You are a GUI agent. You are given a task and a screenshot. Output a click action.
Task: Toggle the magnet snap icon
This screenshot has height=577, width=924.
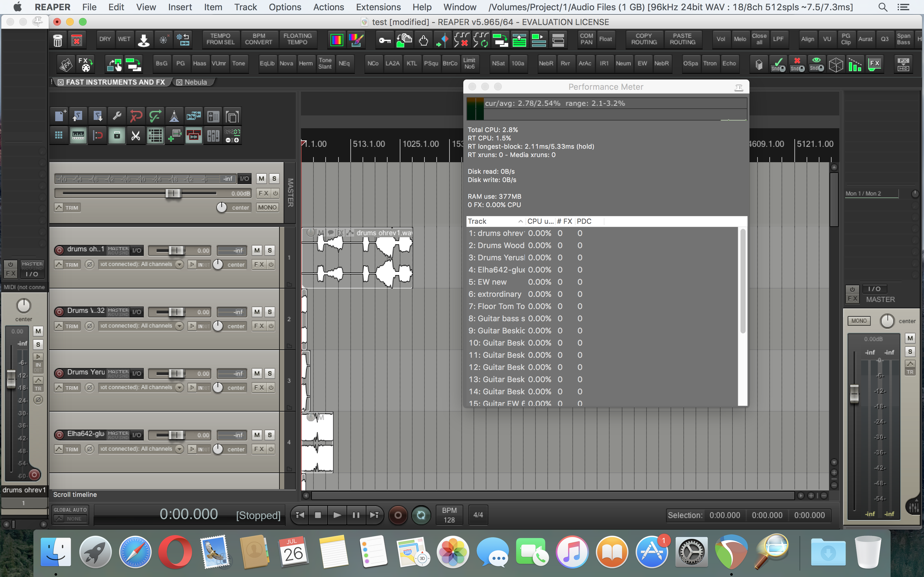tap(98, 136)
